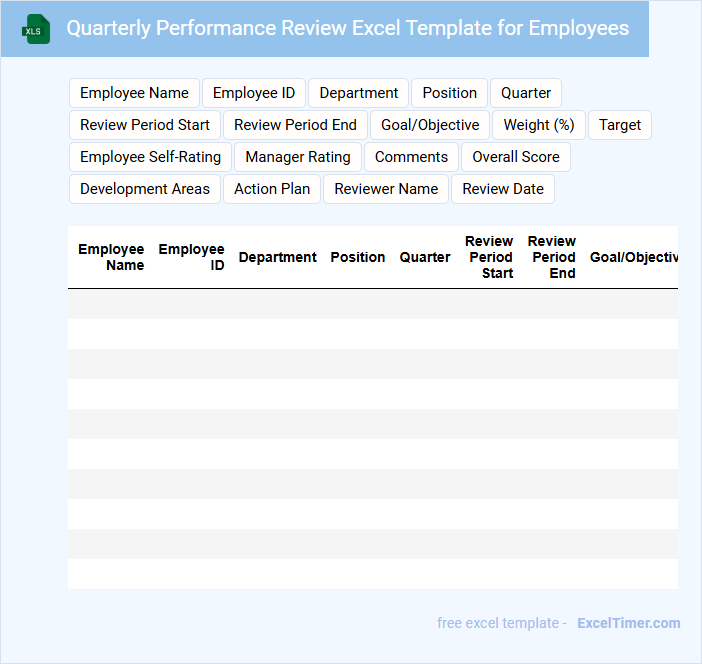Select the Employee ID tag
Viewport: 702px width, 664px height.
(x=254, y=93)
